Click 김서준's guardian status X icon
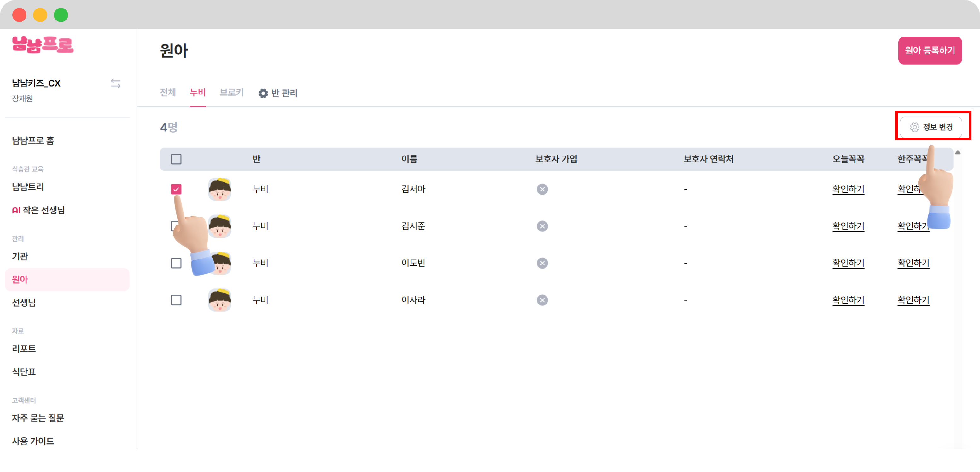This screenshot has width=980, height=472. tap(542, 226)
